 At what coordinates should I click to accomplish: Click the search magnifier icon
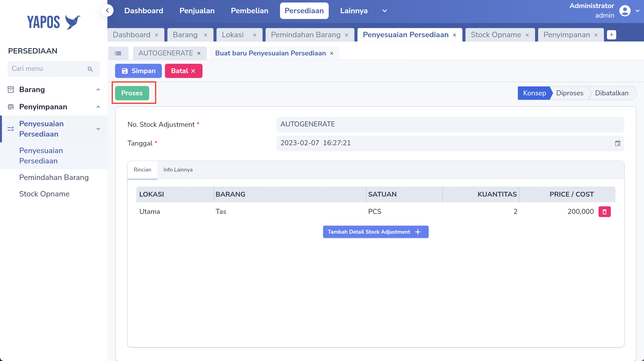[x=90, y=69]
